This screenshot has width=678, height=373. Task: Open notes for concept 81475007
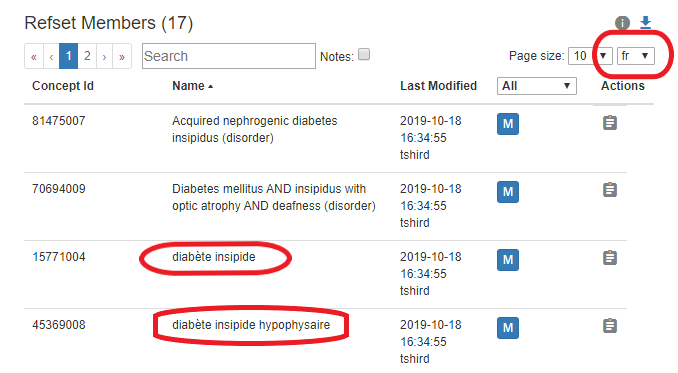[610, 123]
